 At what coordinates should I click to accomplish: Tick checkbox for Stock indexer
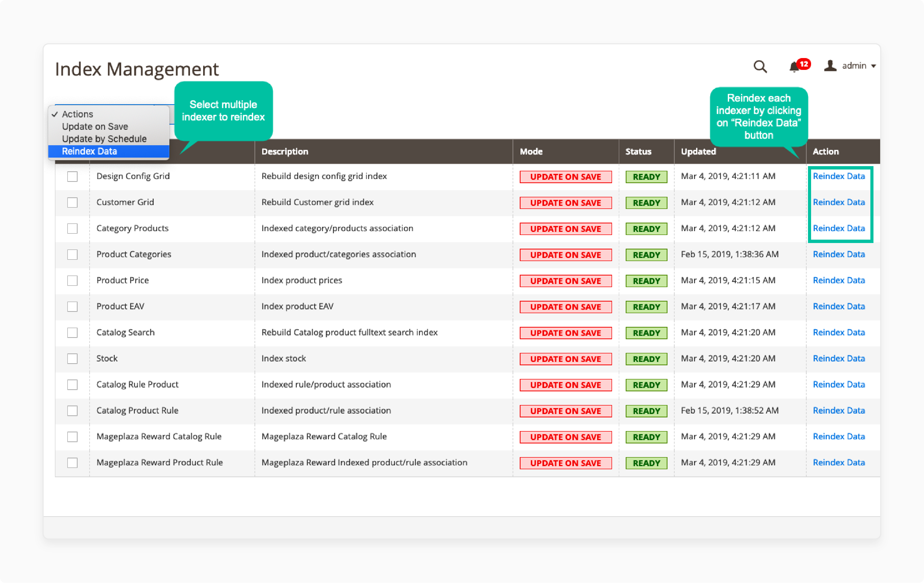(72, 359)
